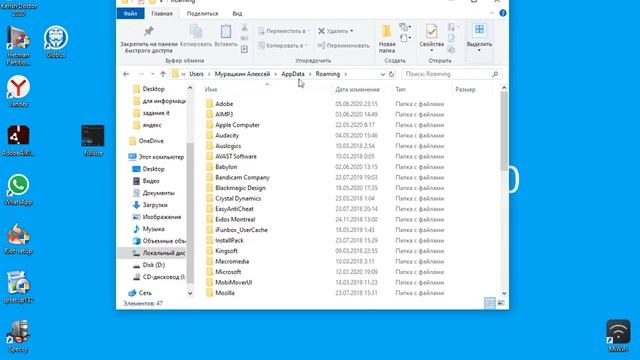The image size is (640, 360).
Task: Open the Adobe After Effects desktop shortcut
Action: point(18,141)
